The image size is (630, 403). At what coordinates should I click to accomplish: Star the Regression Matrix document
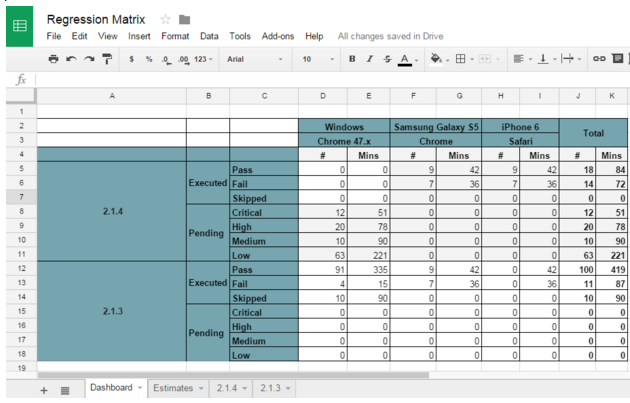tap(165, 19)
